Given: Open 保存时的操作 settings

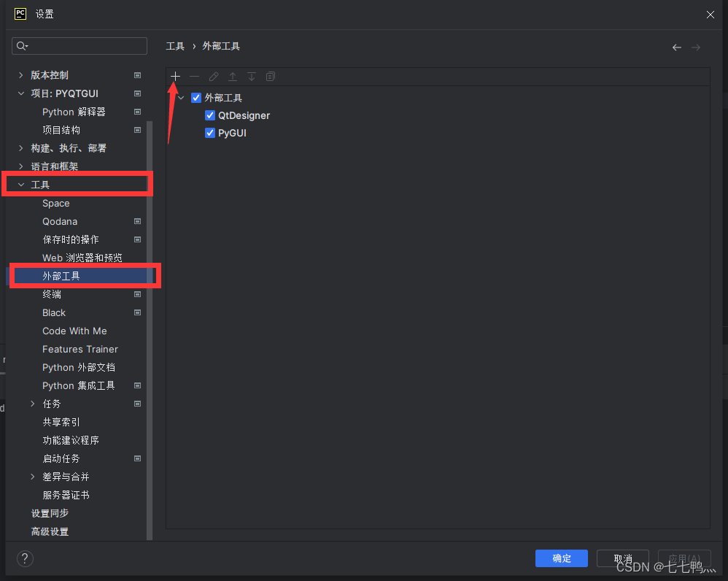Looking at the screenshot, I should 71,239.
